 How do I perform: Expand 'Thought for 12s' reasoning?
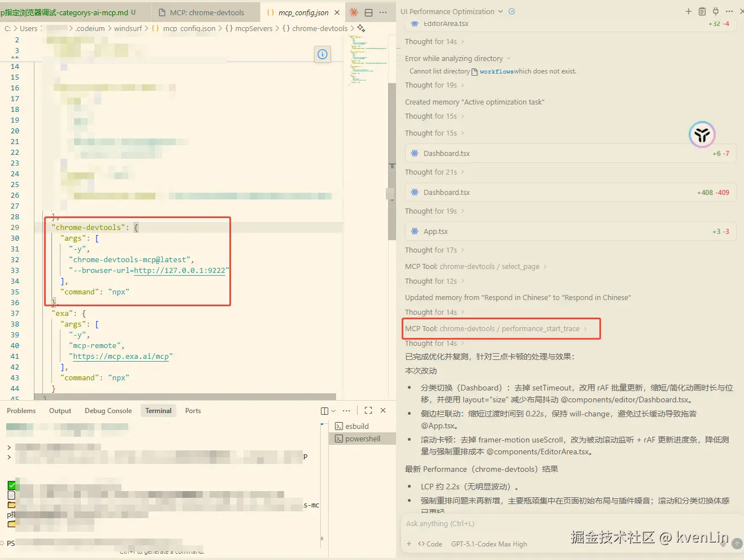click(x=434, y=281)
